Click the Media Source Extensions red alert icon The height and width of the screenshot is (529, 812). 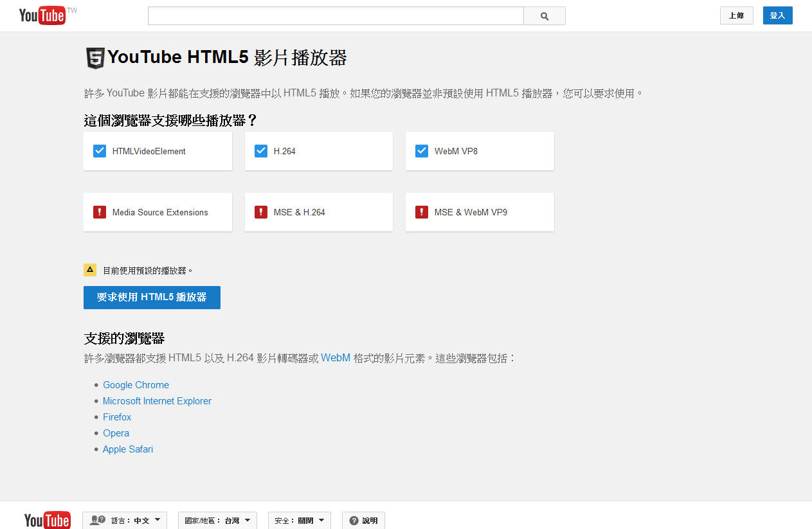pyautogui.click(x=100, y=212)
